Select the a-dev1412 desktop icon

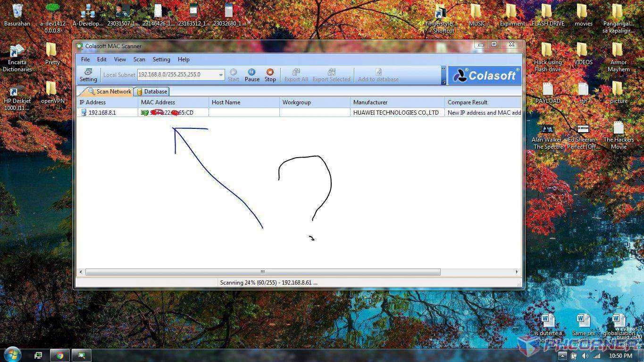click(52, 18)
